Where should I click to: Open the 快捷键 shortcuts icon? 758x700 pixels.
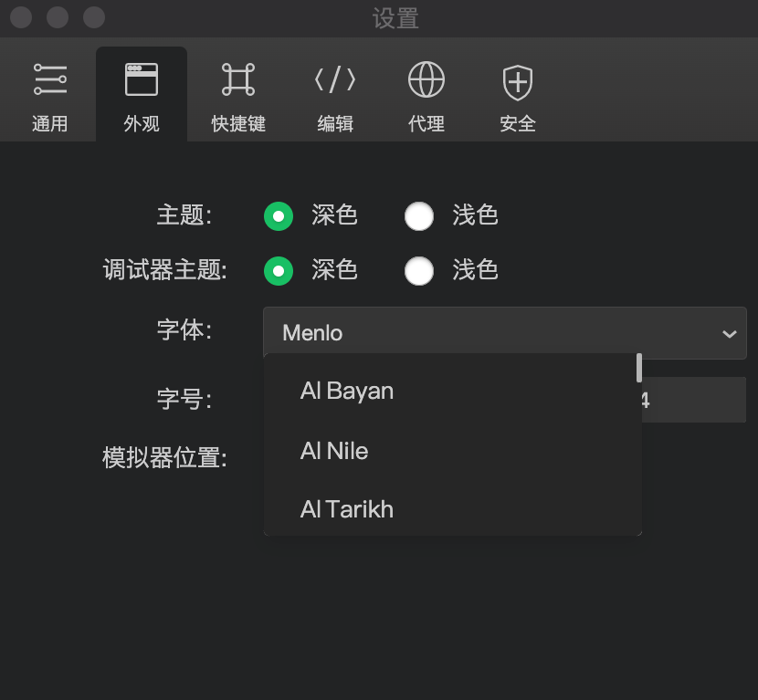click(238, 80)
